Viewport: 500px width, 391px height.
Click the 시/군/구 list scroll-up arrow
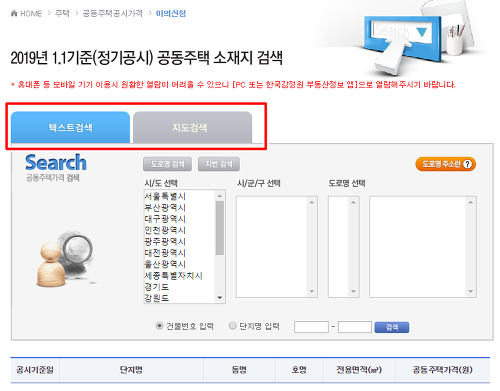pyautogui.click(x=312, y=202)
